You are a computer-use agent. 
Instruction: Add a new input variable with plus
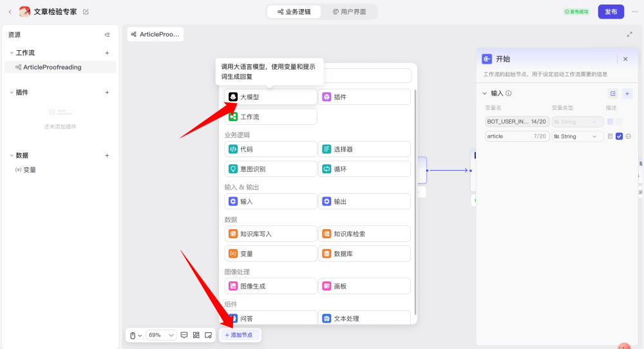[627, 93]
